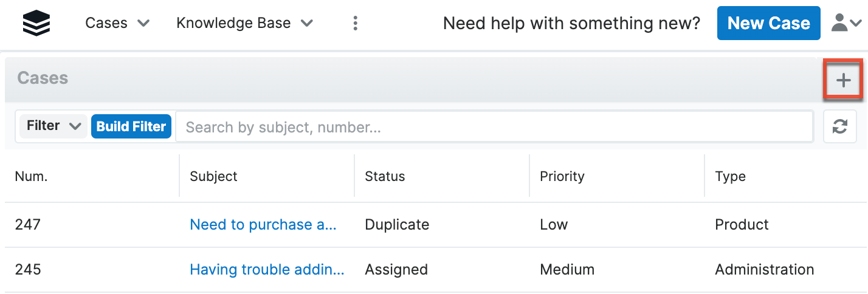Open case "Need to purchase a..." link
This screenshot has width=868, height=294.
[x=263, y=225]
